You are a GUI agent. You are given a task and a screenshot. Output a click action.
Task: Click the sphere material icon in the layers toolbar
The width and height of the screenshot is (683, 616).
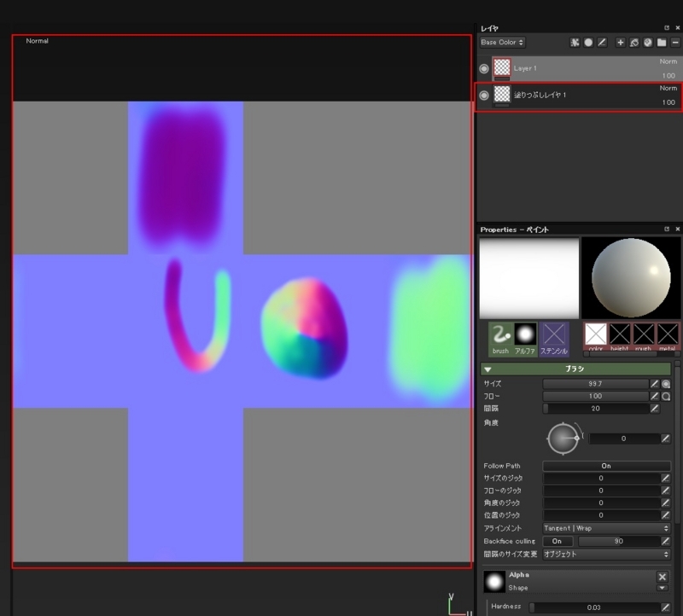click(x=648, y=42)
